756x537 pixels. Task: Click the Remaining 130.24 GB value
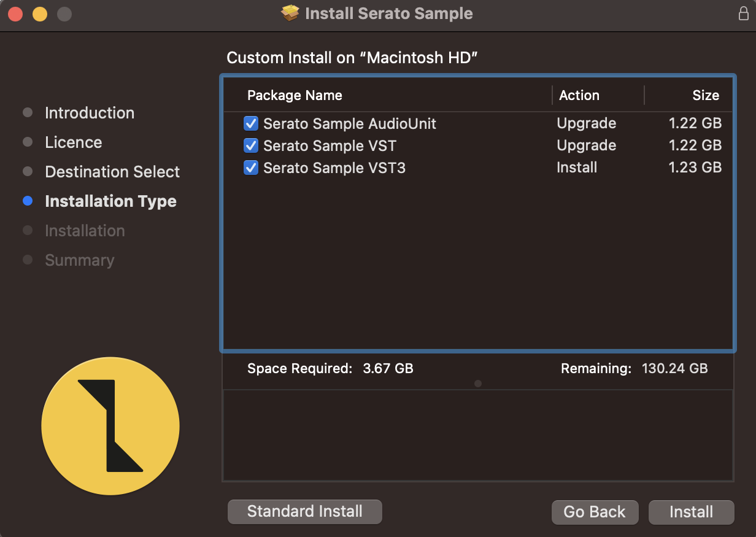coord(675,368)
